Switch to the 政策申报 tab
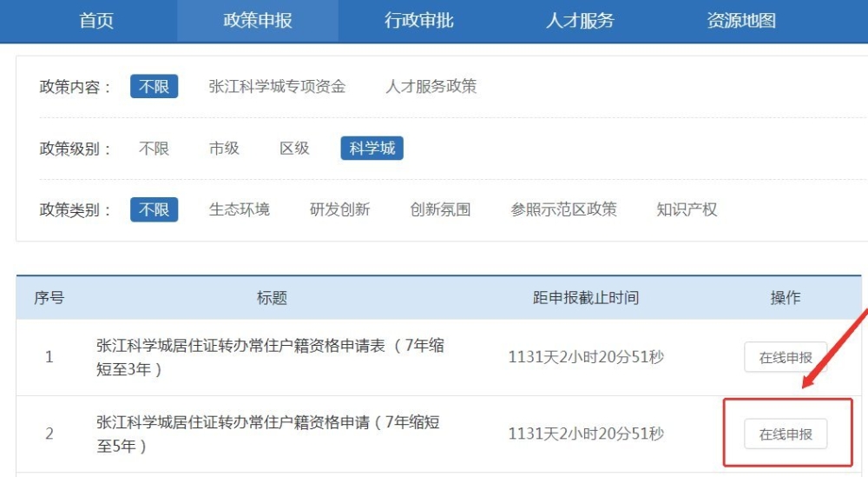This screenshot has width=868, height=477. click(x=258, y=21)
